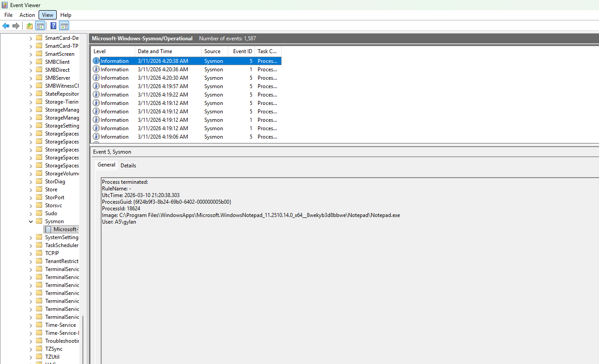Open Help via the question mark icon

coord(53,26)
